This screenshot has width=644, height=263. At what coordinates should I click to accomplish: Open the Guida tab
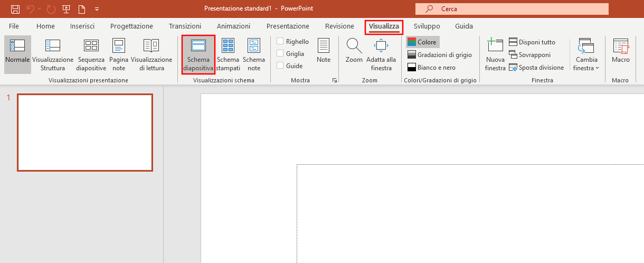pyautogui.click(x=464, y=26)
